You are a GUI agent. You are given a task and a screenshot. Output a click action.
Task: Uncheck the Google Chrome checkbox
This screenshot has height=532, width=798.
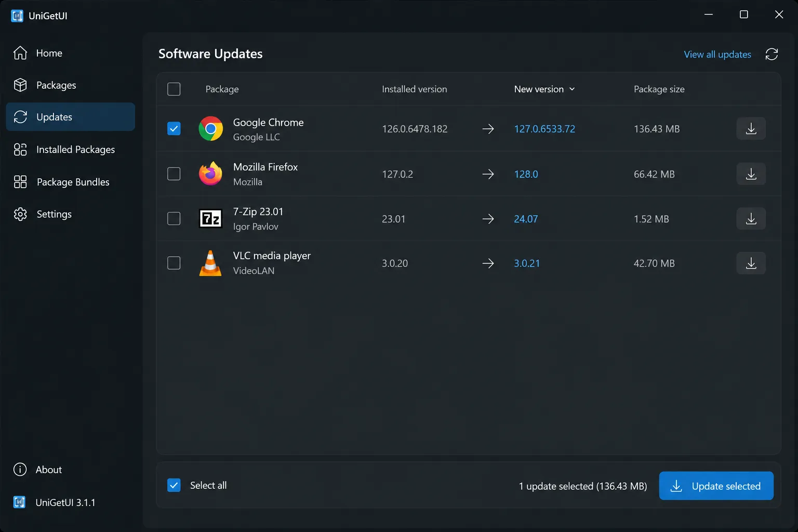(174, 128)
